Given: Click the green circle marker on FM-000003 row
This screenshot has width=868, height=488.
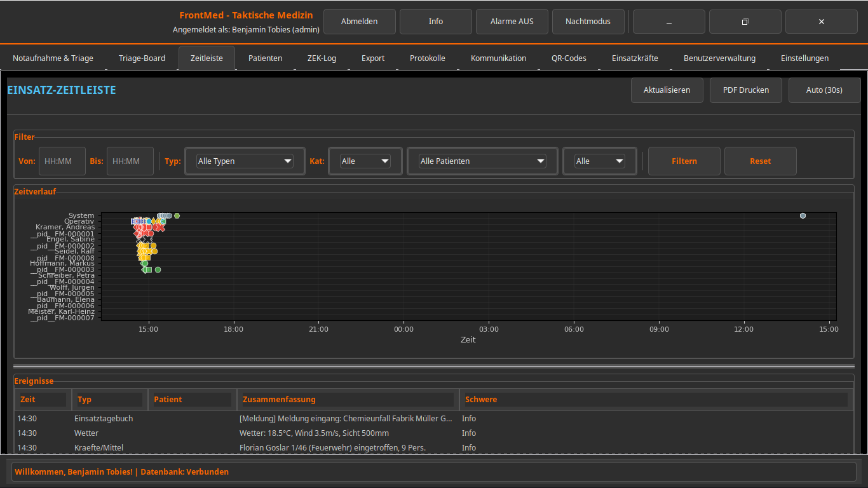Looking at the screenshot, I should coord(158,270).
